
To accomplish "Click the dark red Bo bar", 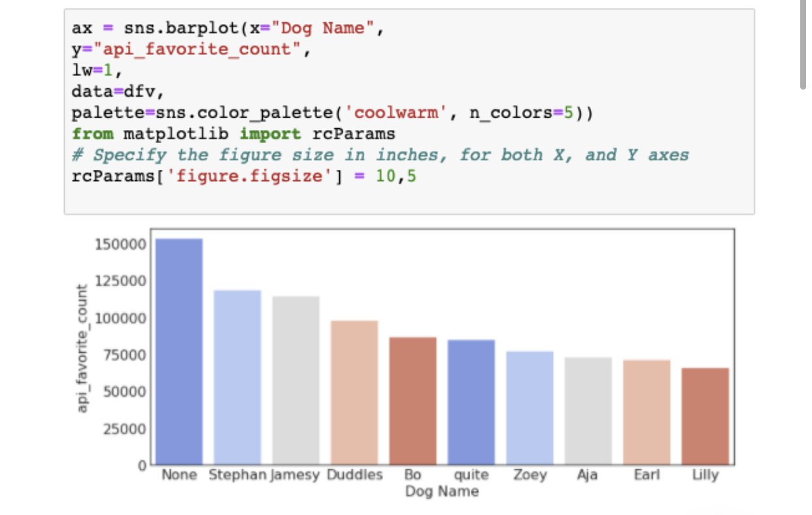I will [x=413, y=401].
